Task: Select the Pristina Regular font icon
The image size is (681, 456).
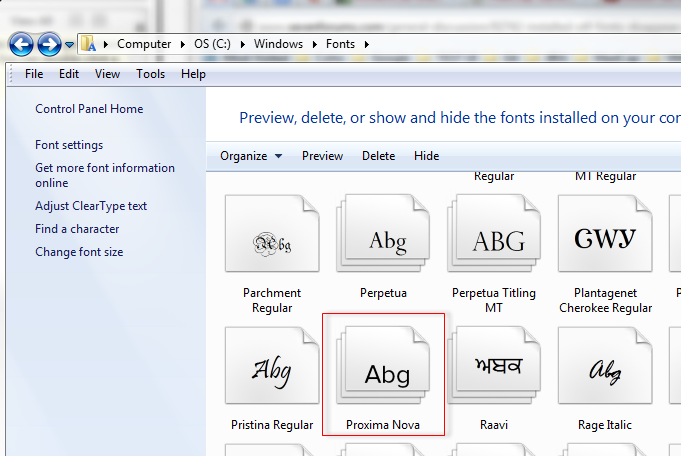Action: click(x=272, y=366)
